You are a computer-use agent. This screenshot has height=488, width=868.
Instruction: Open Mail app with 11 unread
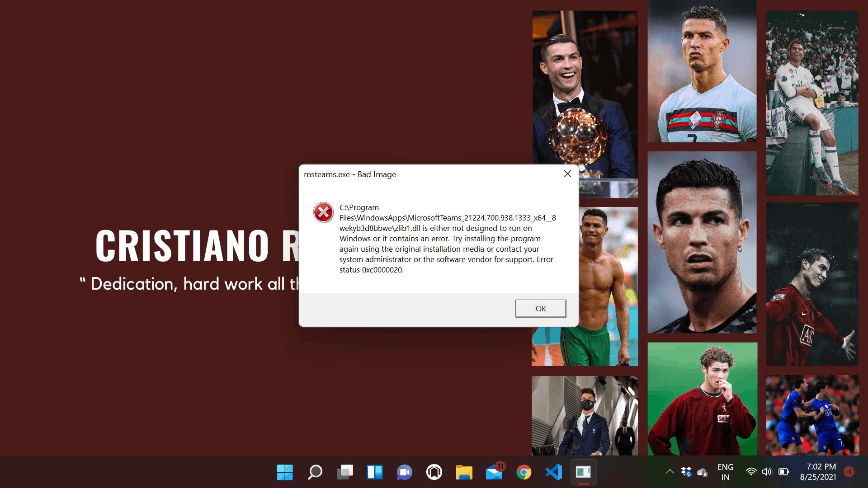pyautogui.click(x=494, y=472)
